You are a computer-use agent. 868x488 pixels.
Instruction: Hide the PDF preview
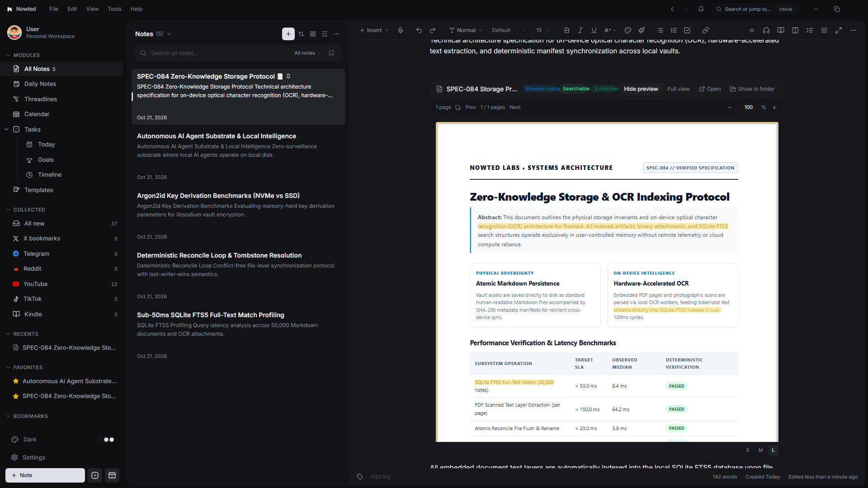(x=641, y=89)
